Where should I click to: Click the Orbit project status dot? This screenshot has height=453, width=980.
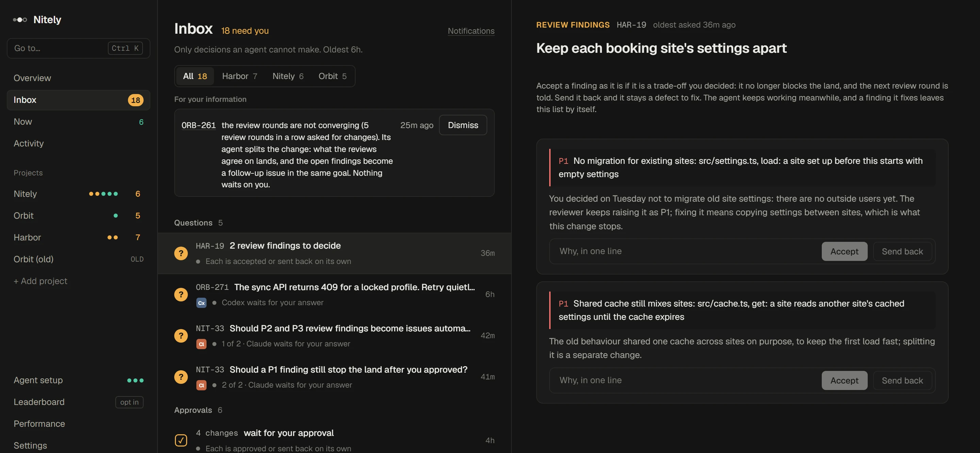click(116, 216)
